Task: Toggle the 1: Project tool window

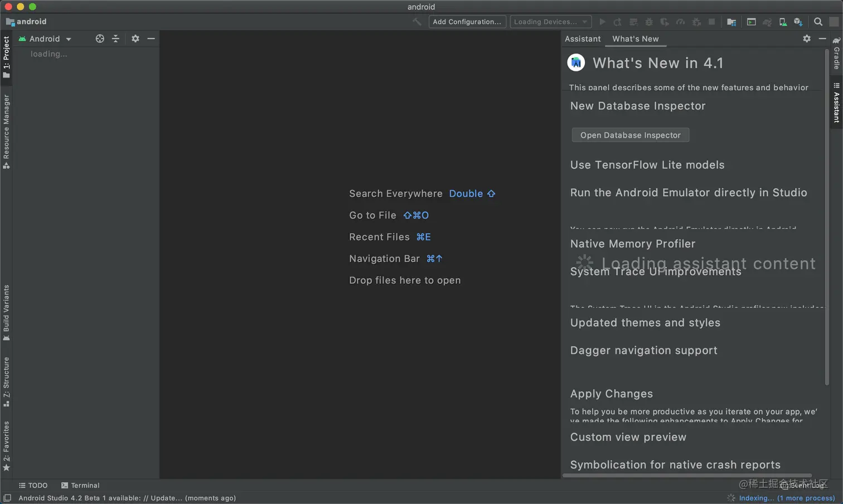Action: click(6, 57)
